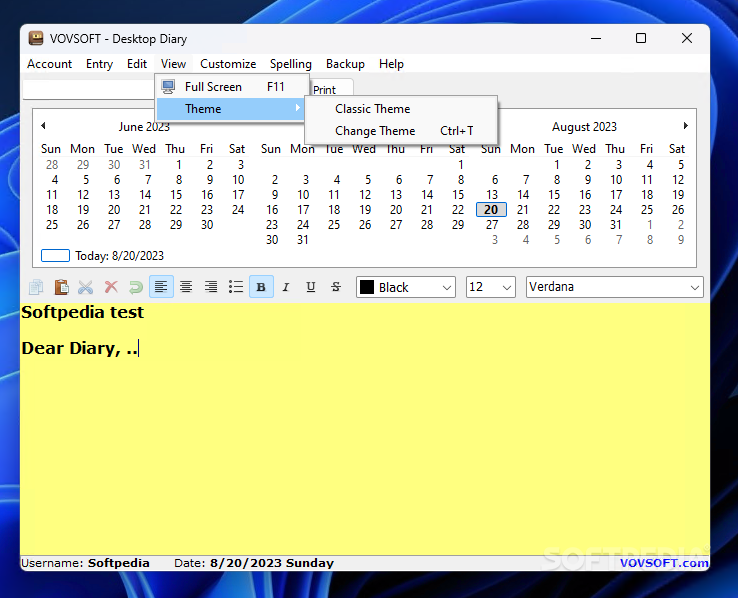This screenshot has width=738, height=598.
Task: Click the August 2023 month title
Action: 584,127
